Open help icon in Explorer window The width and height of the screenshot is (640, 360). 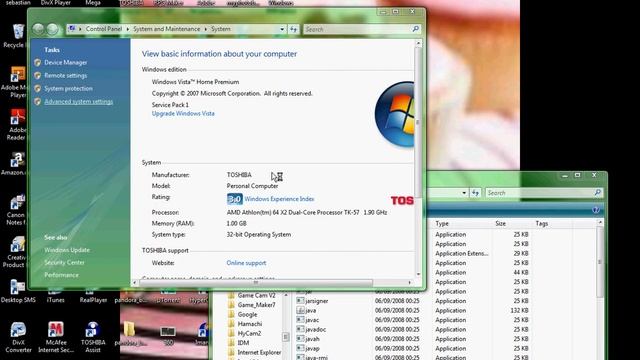pos(596,210)
